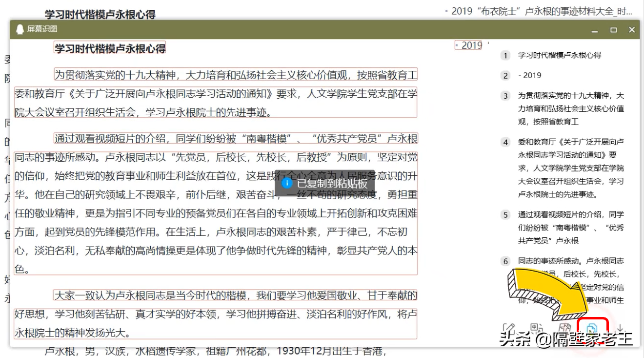Click the highlighted 2019 text in window
The image size is (644, 358).
coord(467,45)
